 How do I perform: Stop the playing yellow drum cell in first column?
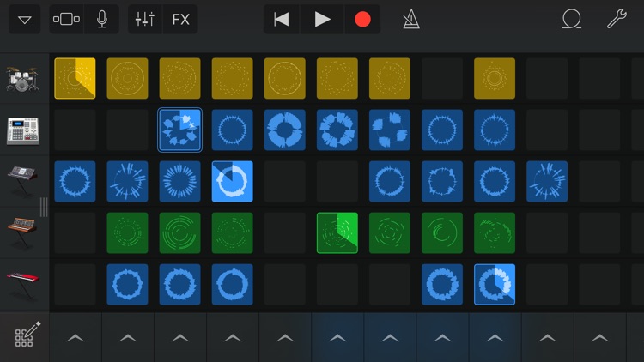coord(76,78)
